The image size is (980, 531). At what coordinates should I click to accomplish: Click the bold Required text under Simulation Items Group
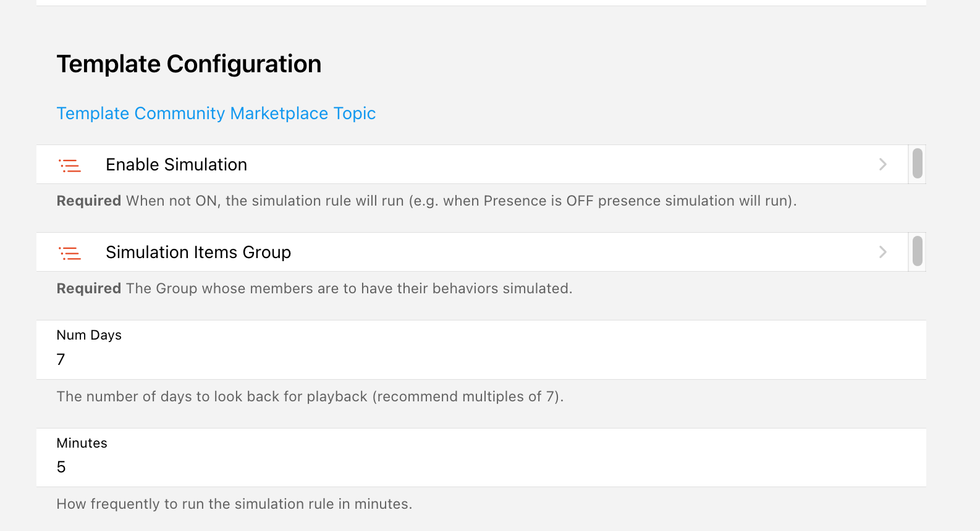[88, 289]
